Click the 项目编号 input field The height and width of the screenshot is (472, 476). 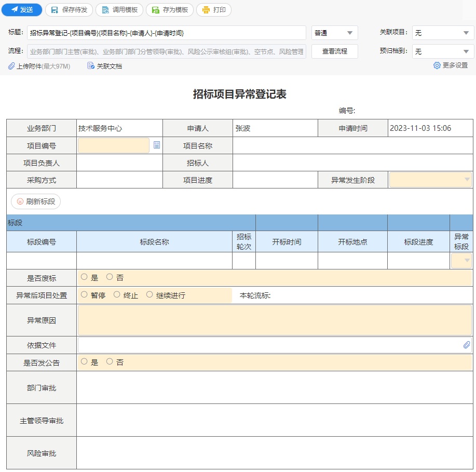(x=114, y=145)
